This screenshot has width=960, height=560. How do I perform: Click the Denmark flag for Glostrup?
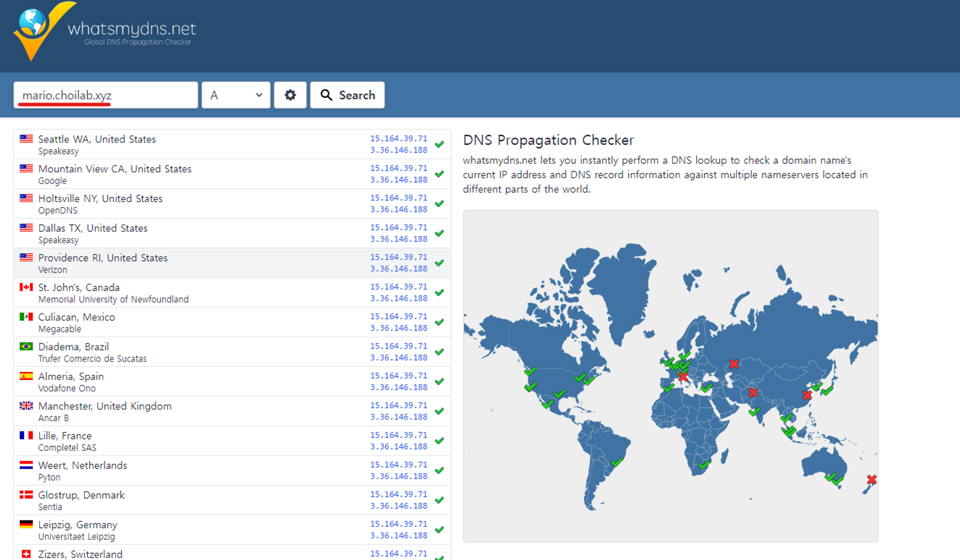26,494
